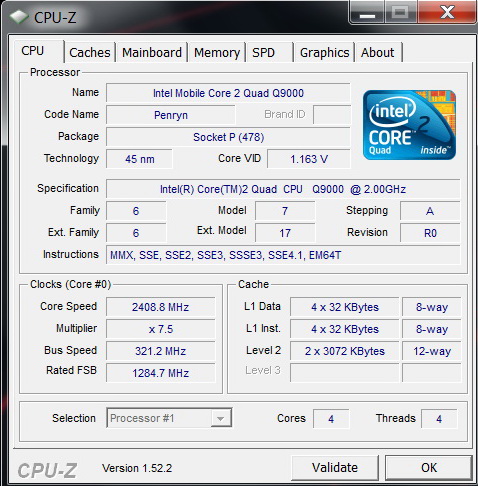Select the Memory tab

[217, 52]
